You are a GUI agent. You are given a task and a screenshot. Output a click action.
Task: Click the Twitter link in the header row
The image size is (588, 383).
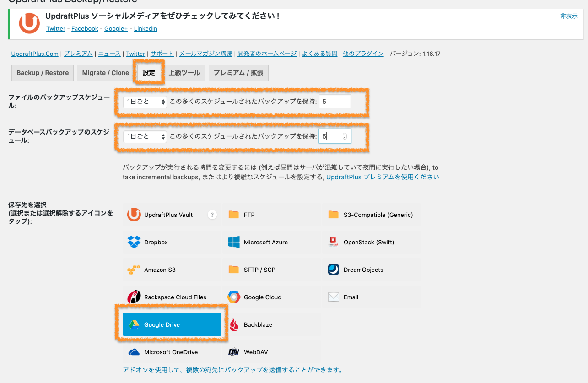click(x=135, y=54)
